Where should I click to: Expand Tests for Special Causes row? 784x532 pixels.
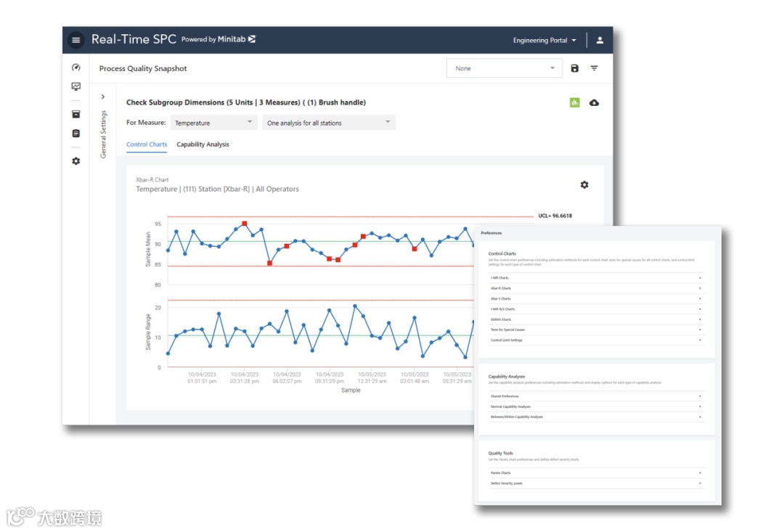597,330
